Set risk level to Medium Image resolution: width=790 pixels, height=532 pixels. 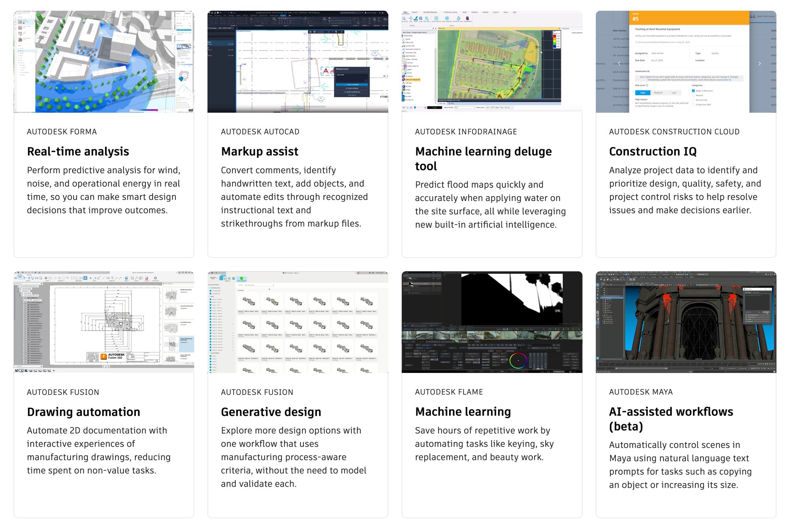click(x=658, y=93)
